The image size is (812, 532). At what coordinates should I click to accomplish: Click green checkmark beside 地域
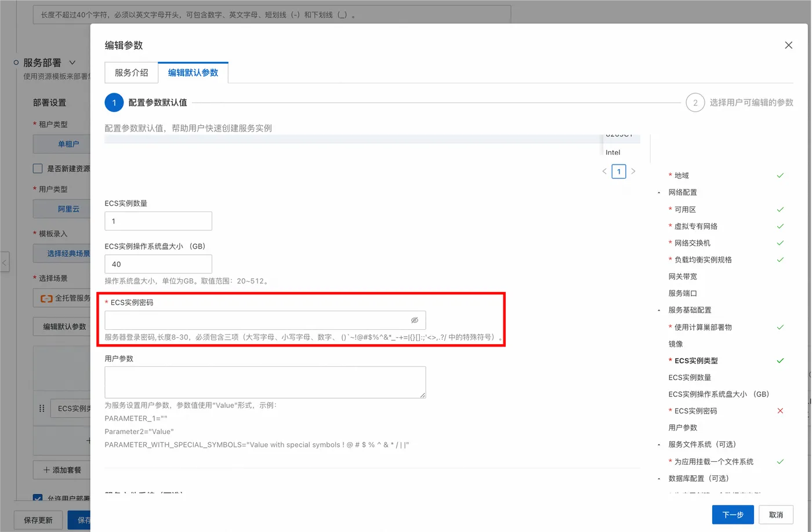pos(780,176)
